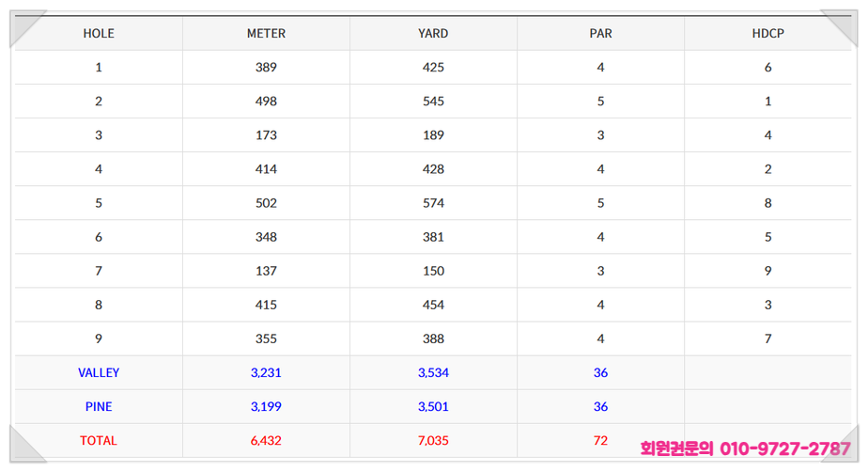Click the YARD column header
Viewport: 868px width, 472px height.
click(433, 33)
